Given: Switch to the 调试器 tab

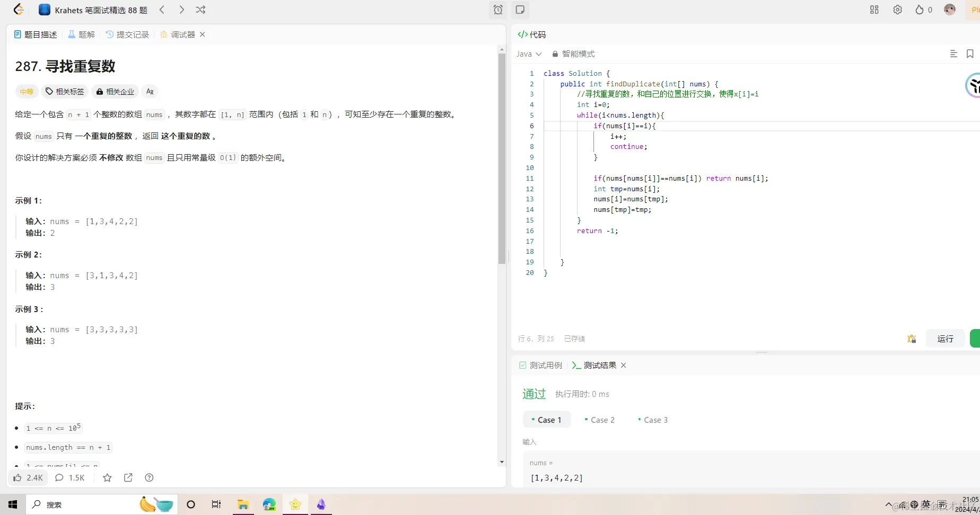Looking at the screenshot, I should (178, 34).
